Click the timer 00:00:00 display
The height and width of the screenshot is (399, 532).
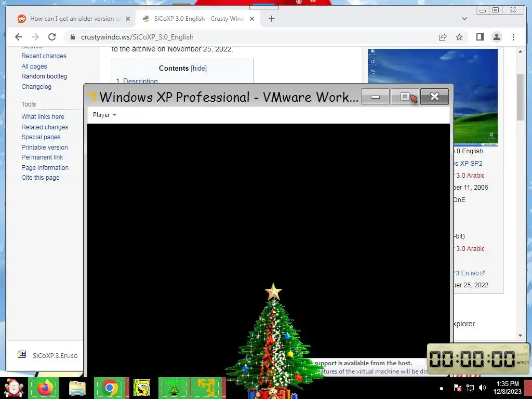pos(473,358)
